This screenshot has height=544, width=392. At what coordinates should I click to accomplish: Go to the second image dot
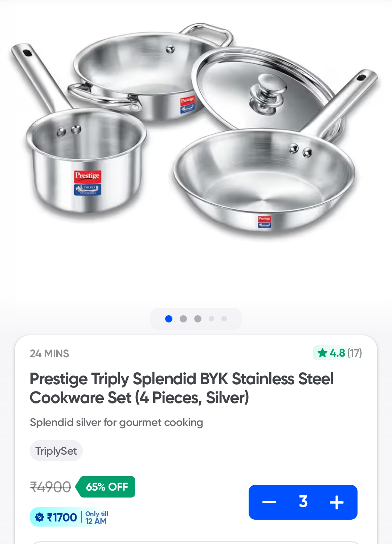[x=183, y=319]
